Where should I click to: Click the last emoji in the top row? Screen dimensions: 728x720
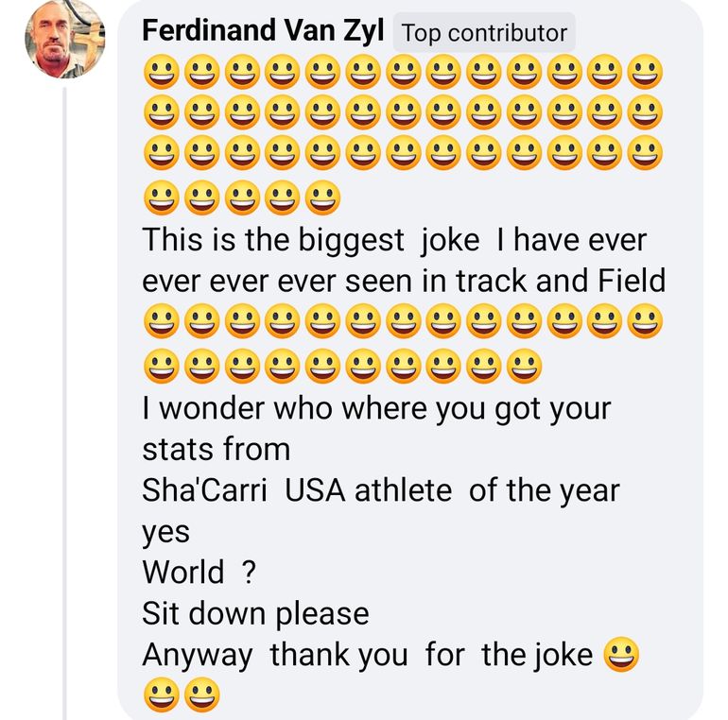click(x=646, y=72)
